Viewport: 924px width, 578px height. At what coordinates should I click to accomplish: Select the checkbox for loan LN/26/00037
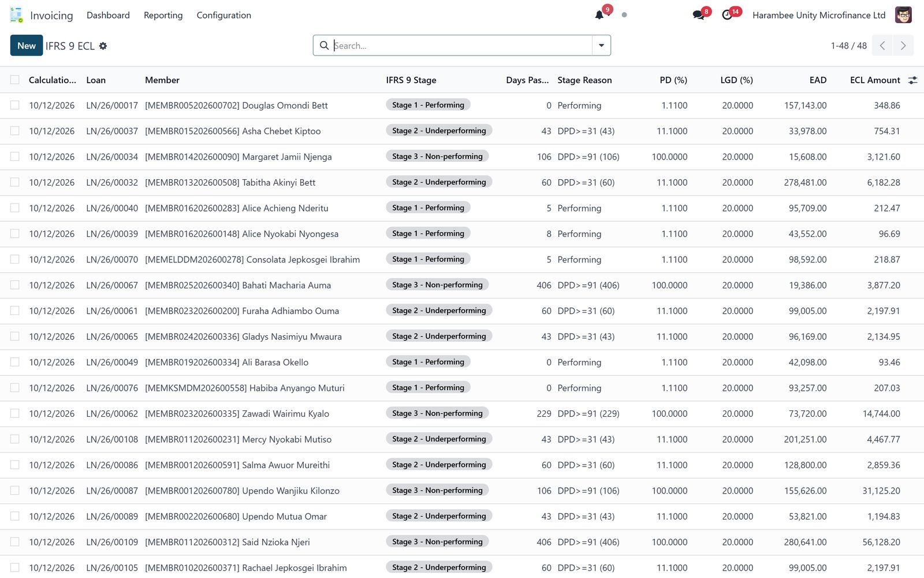click(15, 131)
